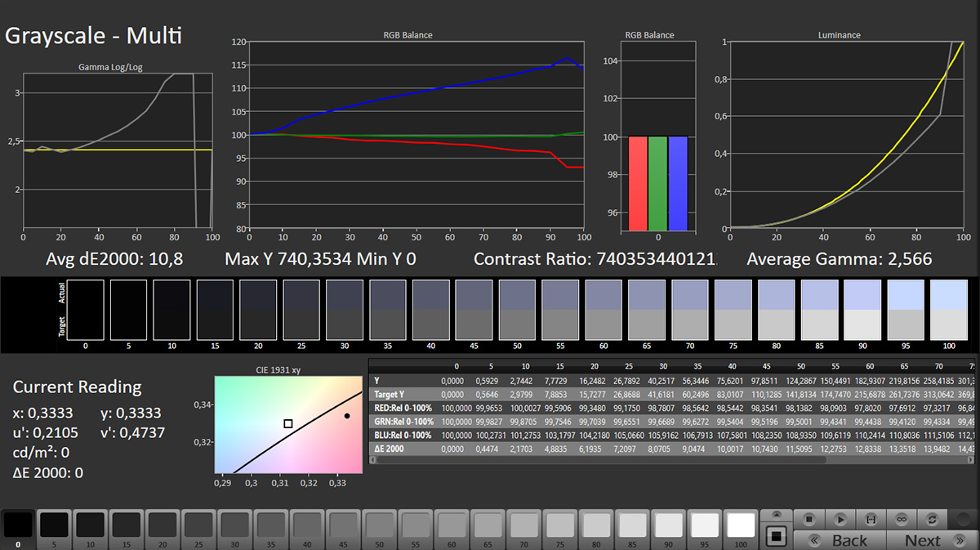Select the 70 grayscale level swatch in bottom strip
The height and width of the screenshot is (550, 980).
pos(523,529)
